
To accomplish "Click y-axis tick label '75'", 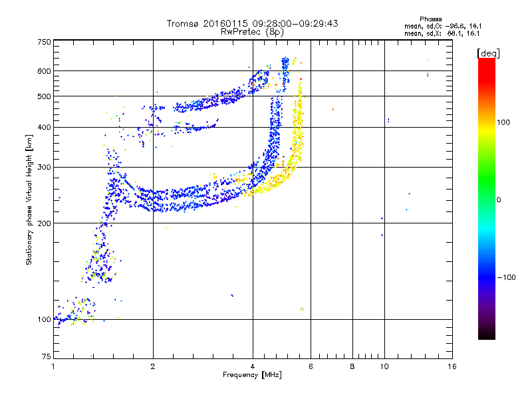I will click(47, 356).
